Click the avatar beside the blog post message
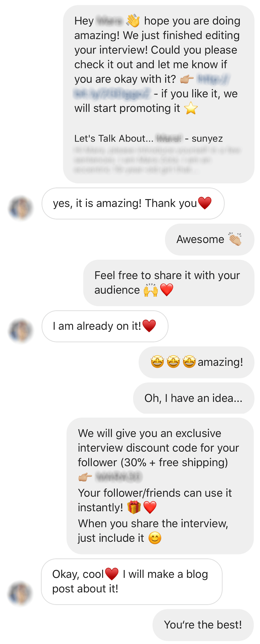The image size is (260, 644). point(21,593)
